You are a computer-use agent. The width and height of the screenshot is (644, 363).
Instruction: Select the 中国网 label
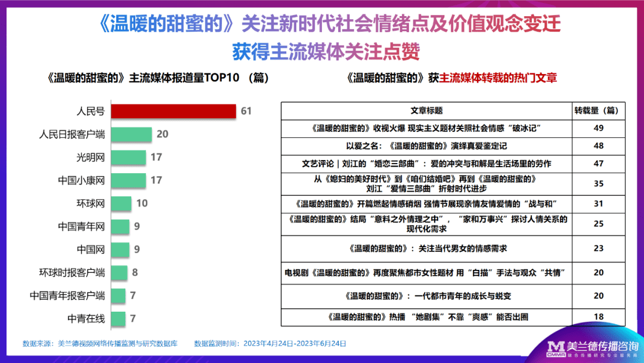(91, 249)
